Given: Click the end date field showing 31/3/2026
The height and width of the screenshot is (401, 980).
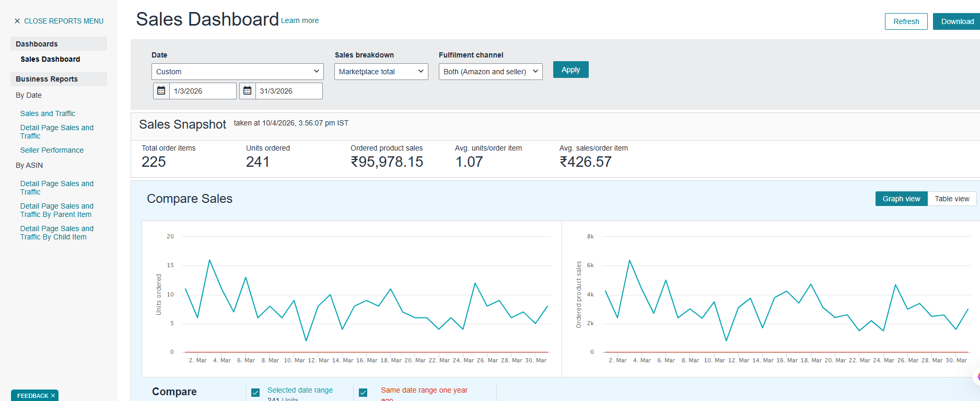Looking at the screenshot, I should pyautogui.click(x=288, y=91).
